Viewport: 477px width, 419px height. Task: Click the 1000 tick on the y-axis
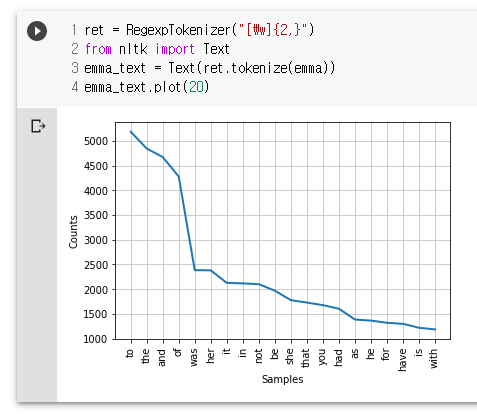coord(96,339)
